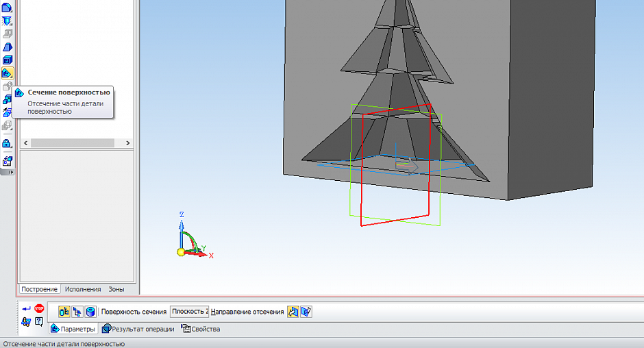This screenshot has height=348, width=644.
Task: Click the tree panel horizontal scrollbar thumb
Action: (73, 143)
